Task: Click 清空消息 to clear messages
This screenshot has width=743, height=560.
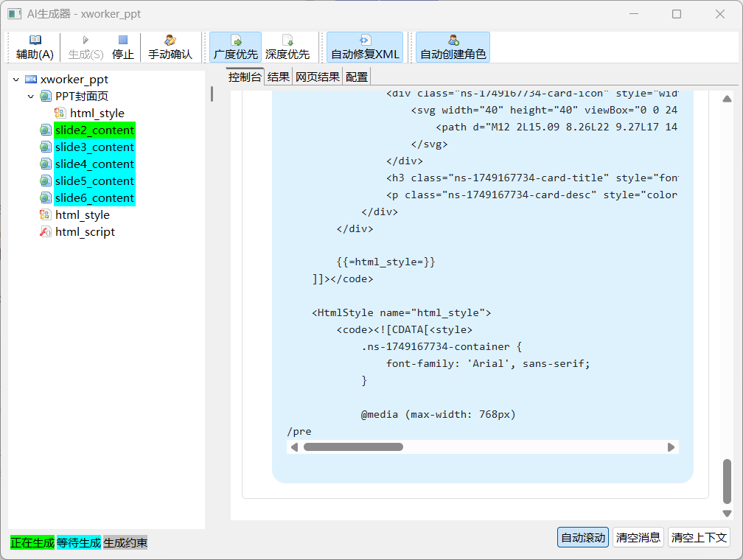Action: pos(638,537)
